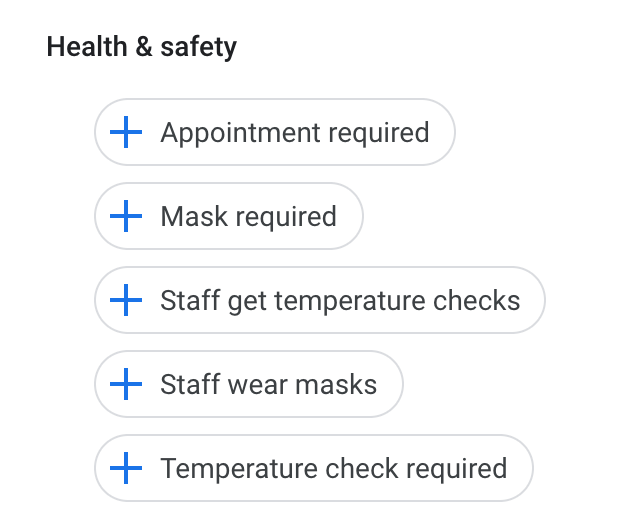640x524 pixels.
Task: Enable the Appointment required attribute chip
Action: [275, 132]
